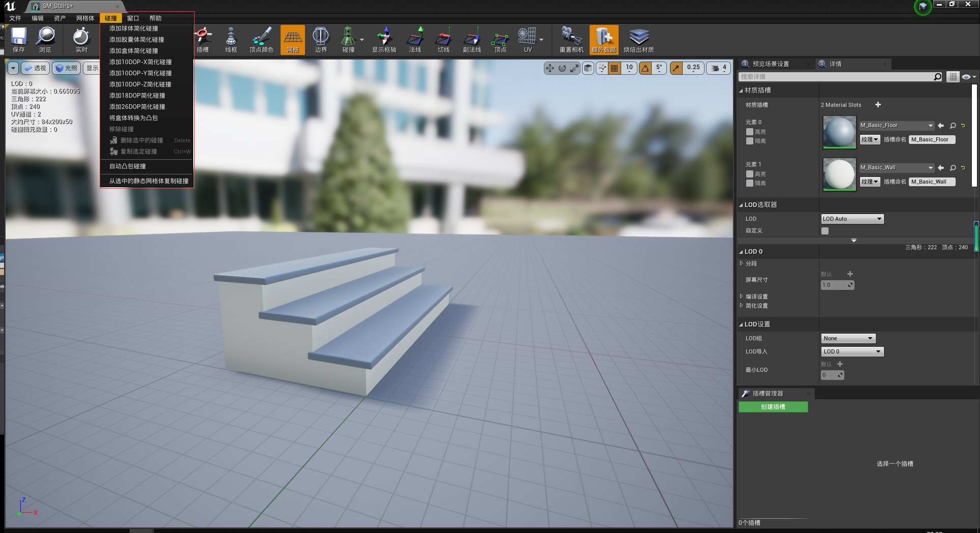Screen dimensions: 980x533
Task: Check 隔离 (Isolate) for 元素 1
Action: 750,183
